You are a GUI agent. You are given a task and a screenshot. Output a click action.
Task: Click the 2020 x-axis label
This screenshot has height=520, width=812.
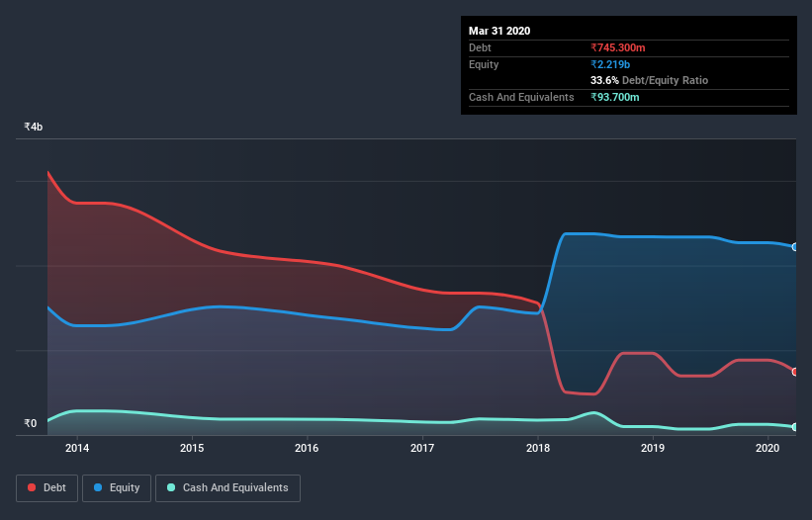point(767,448)
